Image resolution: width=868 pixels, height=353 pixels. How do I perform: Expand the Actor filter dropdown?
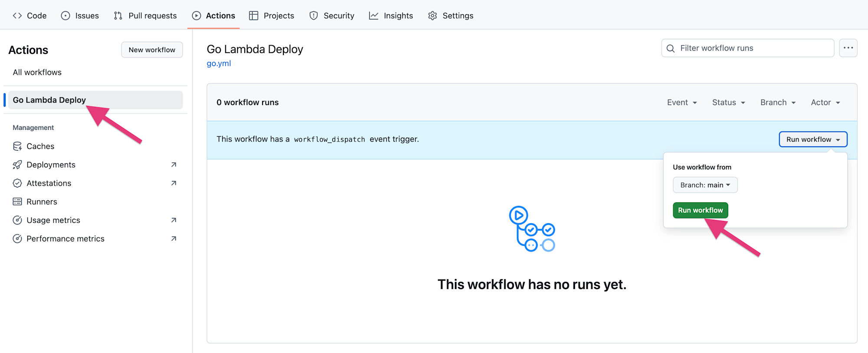click(825, 102)
